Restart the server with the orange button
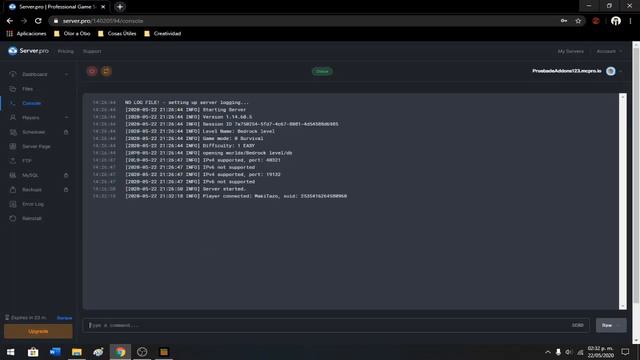This screenshot has width=640, height=360. pyautogui.click(x=106, y=71)
